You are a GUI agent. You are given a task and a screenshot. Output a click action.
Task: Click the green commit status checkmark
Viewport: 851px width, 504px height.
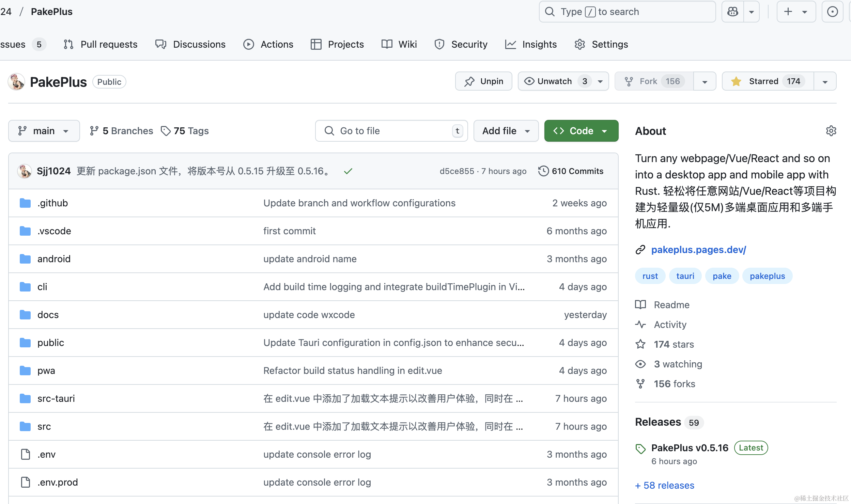348,171
